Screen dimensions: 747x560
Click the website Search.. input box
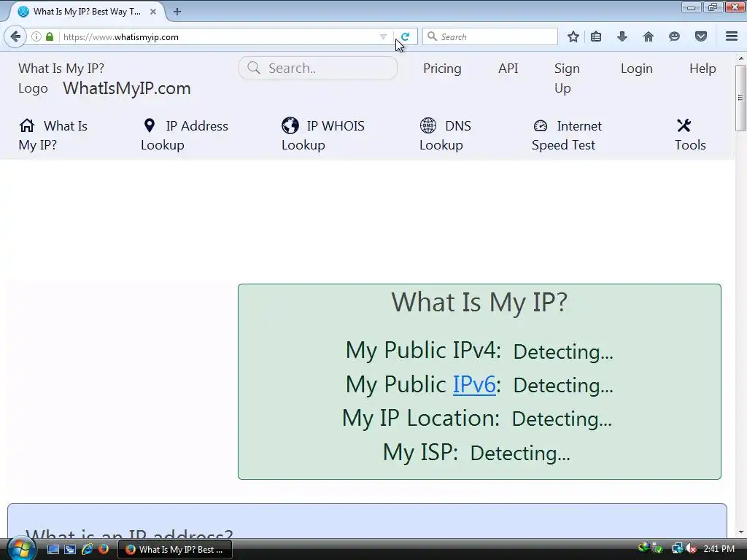point(318,68)
